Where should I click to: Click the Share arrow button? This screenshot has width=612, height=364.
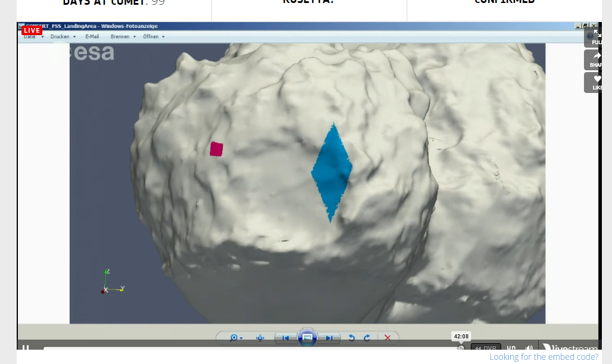click(594, 60)
